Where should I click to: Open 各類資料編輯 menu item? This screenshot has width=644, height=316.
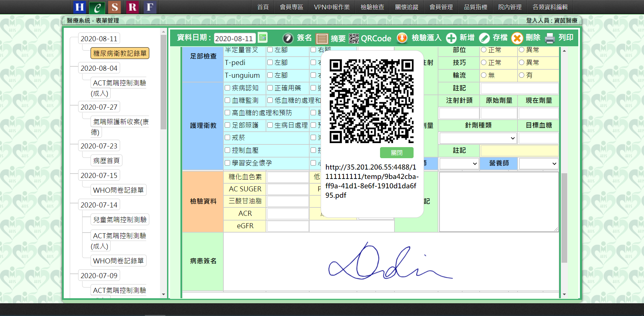550,7
